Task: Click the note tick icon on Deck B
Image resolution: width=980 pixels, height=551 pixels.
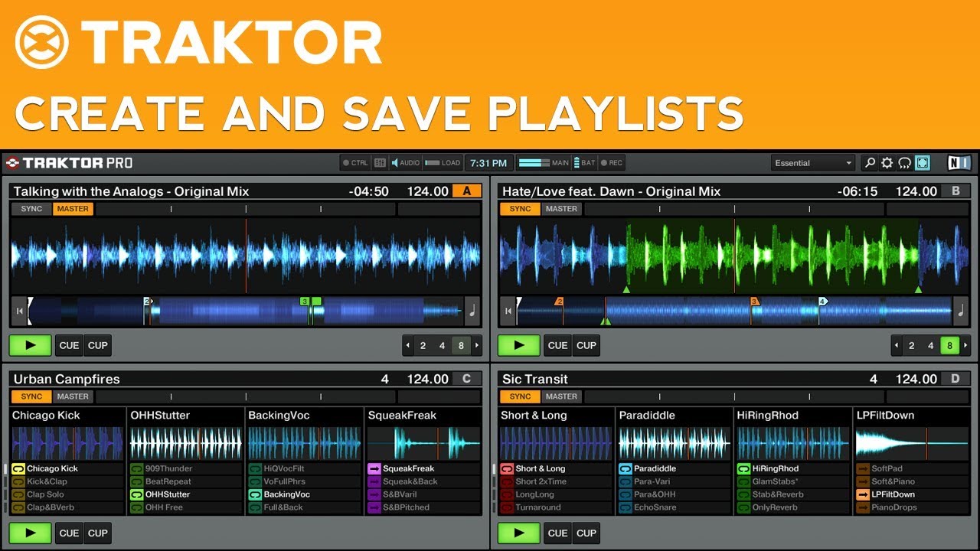Action: (x=961, y=311)
